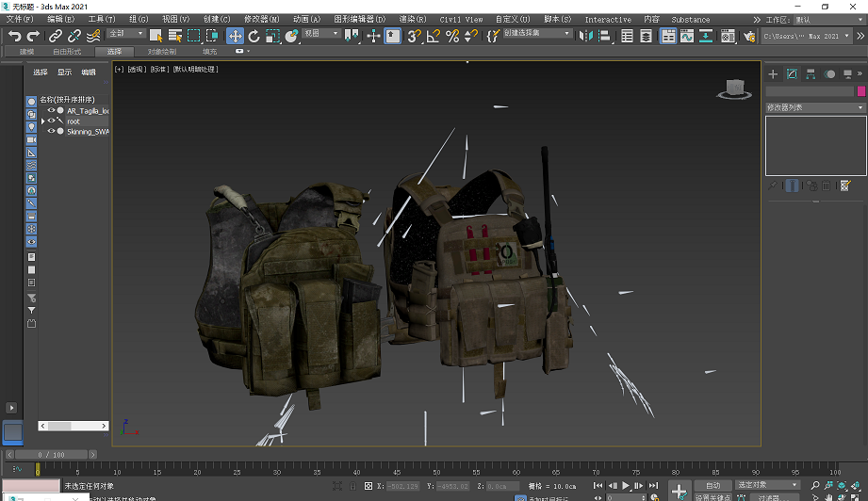Click the teapot Render icon
This screenshot has height=501, width=868.
749,36
